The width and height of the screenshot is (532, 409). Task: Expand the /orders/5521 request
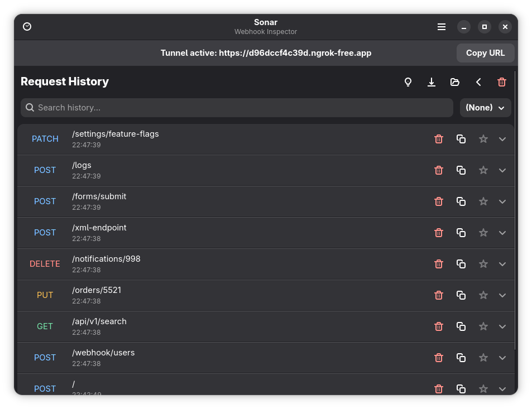click(x=502, y=295)
